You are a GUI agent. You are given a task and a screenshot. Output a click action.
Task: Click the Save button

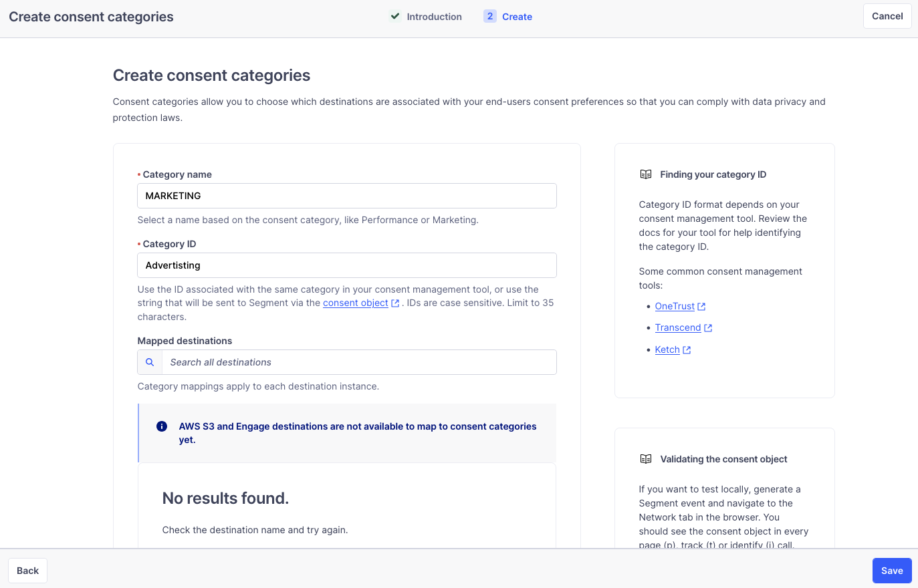pos(892,571)
